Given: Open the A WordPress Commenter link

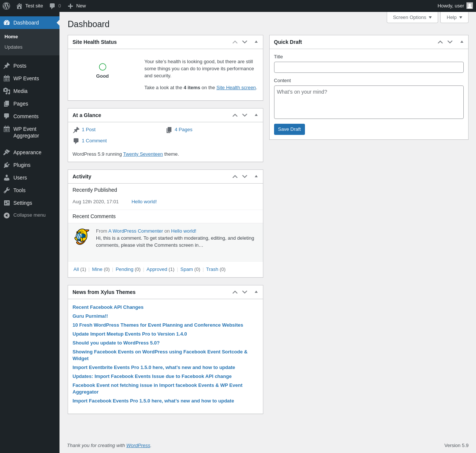Looking at the screenshot, I should [136, 231].
